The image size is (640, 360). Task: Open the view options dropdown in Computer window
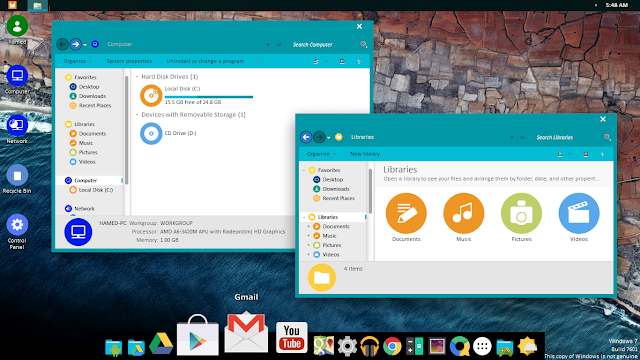pyautogui.click(x=326, y=61)
